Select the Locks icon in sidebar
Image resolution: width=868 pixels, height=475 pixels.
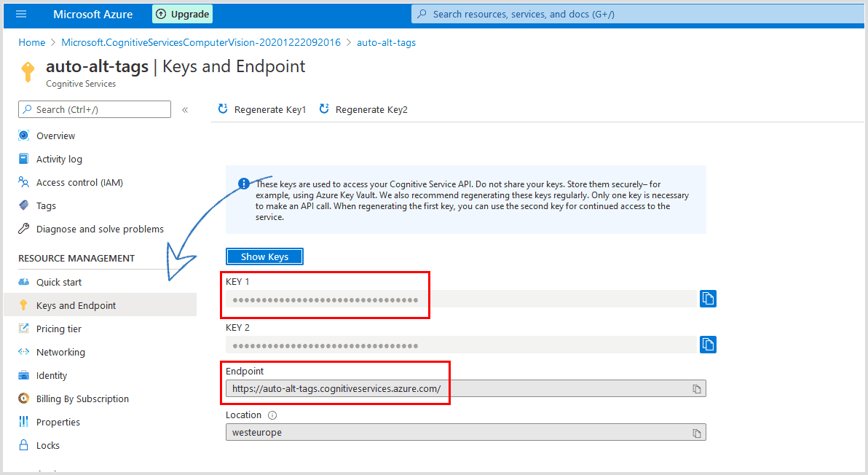[24, 445]
